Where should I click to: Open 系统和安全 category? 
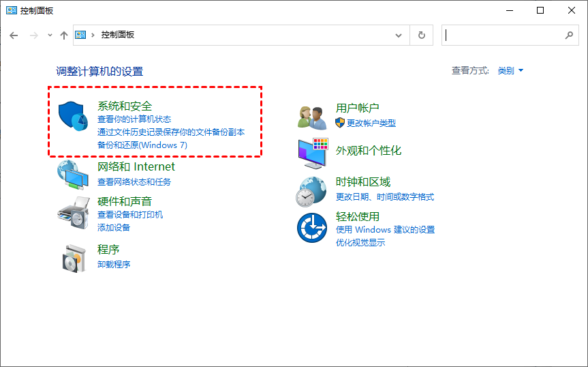click(x=125, y=106)
